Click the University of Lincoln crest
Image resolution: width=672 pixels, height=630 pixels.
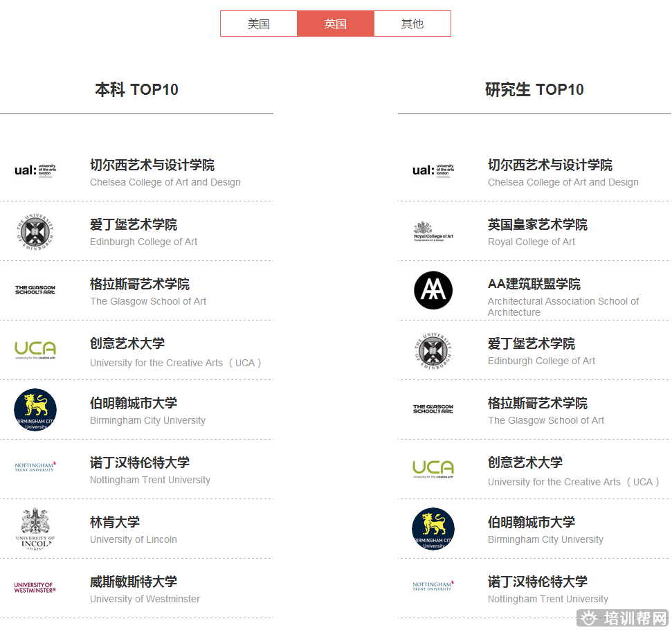pos(35,529)
